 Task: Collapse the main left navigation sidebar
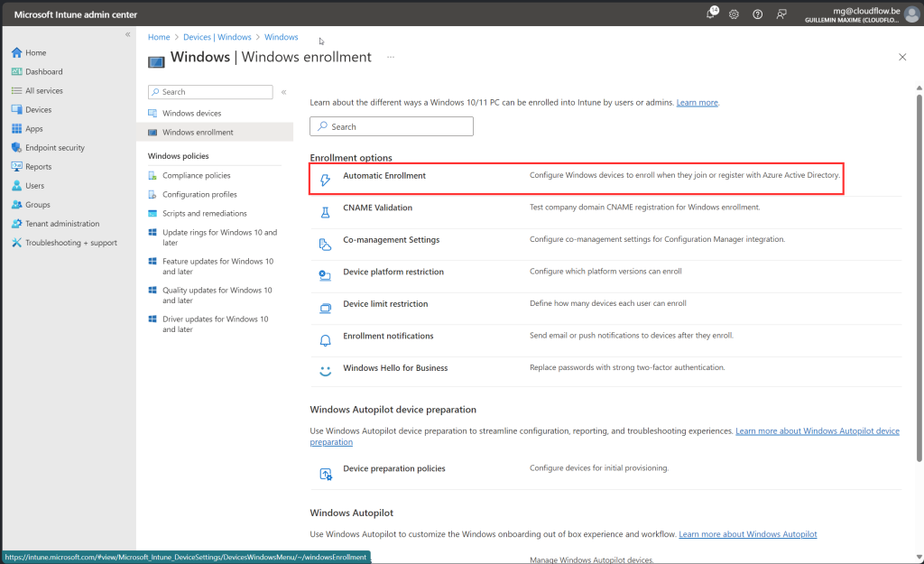127,34
